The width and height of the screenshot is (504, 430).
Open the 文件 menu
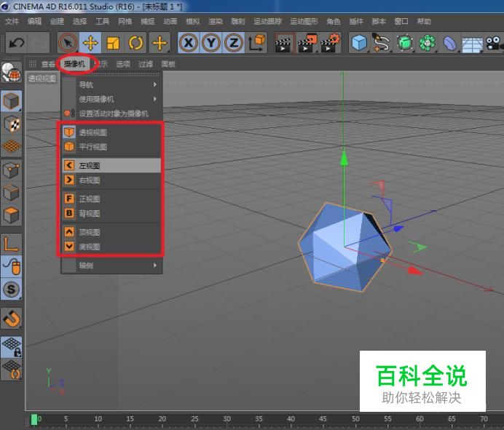pos(12,22)
